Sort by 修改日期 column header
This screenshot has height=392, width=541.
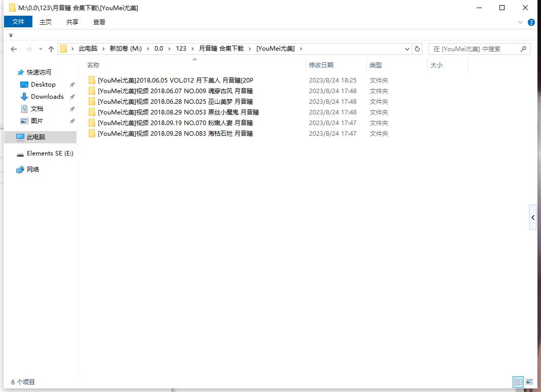coord(321,65)
